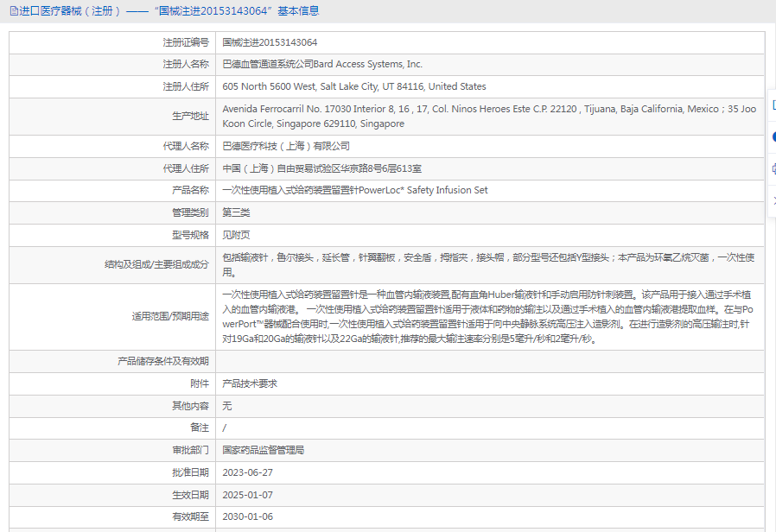Click the page title '进口医疗器械（注册）'
Viewport: 776px width, 532px height.
click(70, 11)
